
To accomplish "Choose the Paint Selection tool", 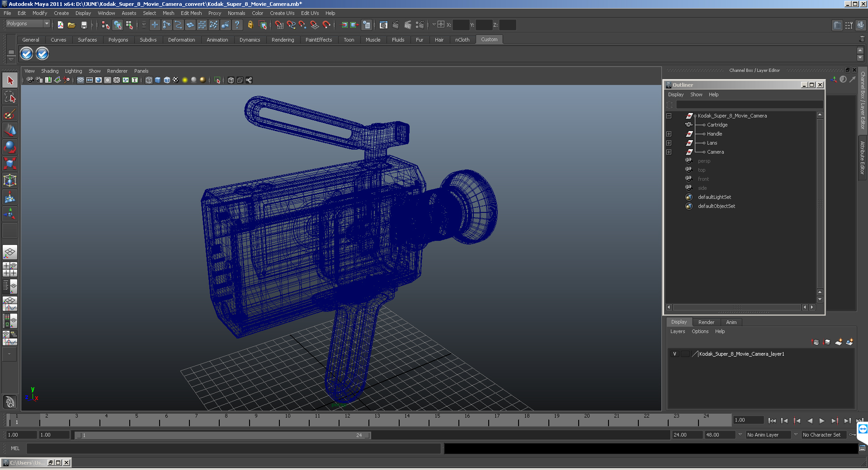I will (x=10, y=114).
